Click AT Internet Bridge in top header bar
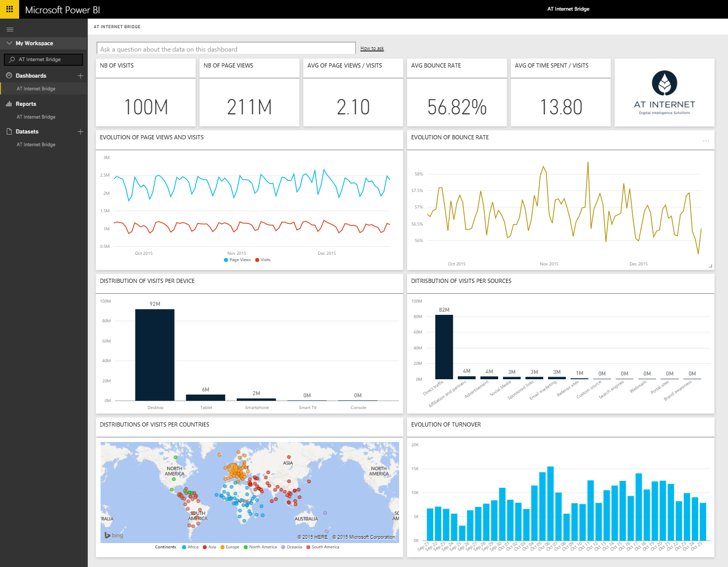Viewport: 728px width, 567px height. (x=568, y=9)
